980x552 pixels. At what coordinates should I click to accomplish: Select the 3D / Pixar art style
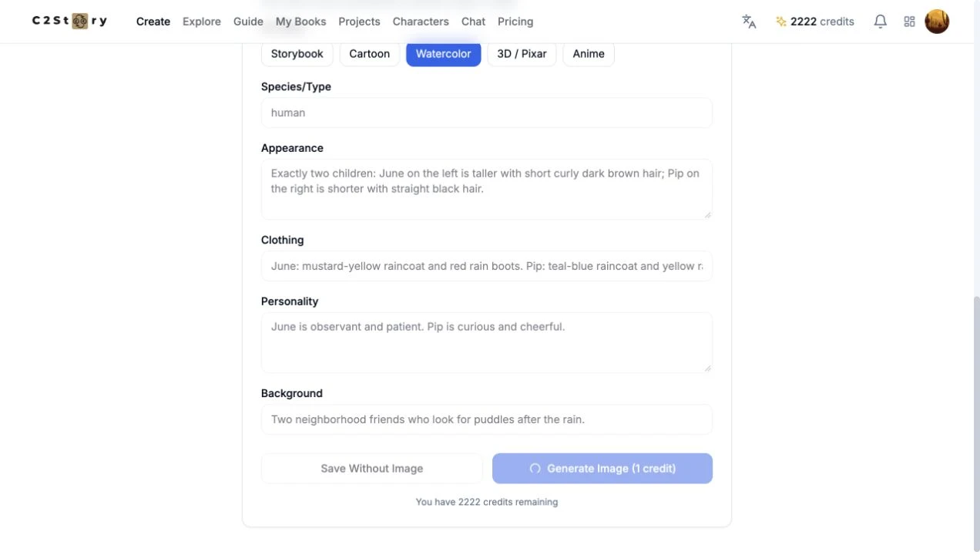click(522, 54)
